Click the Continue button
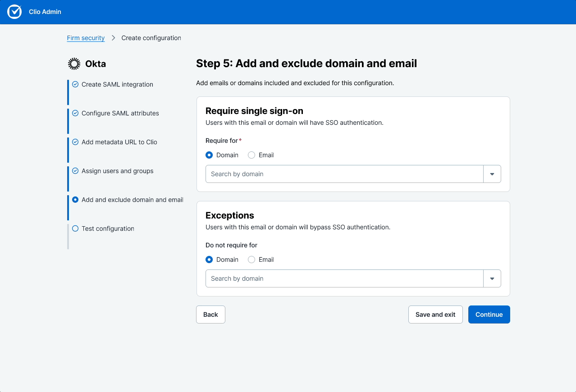This screenshot has width=576, height=392. (489, 315)
